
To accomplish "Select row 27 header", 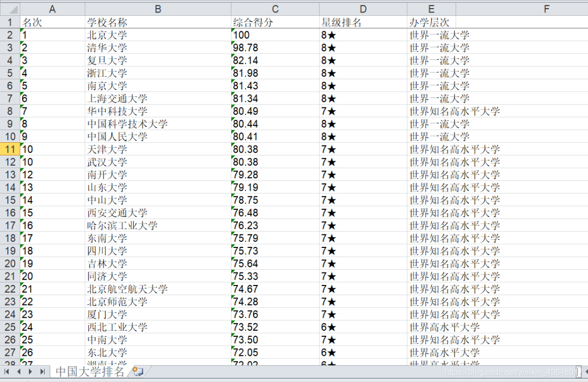I will coord(10,353).
